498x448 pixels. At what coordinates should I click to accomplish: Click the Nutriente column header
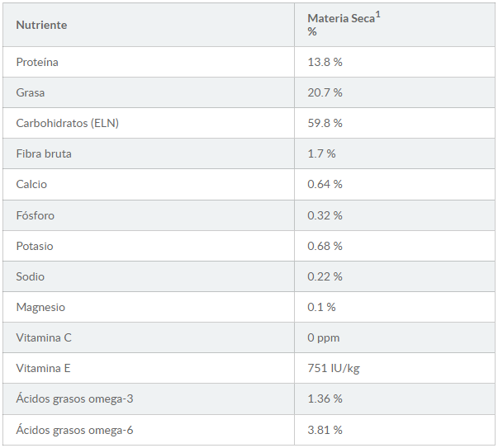click(41, 25)
